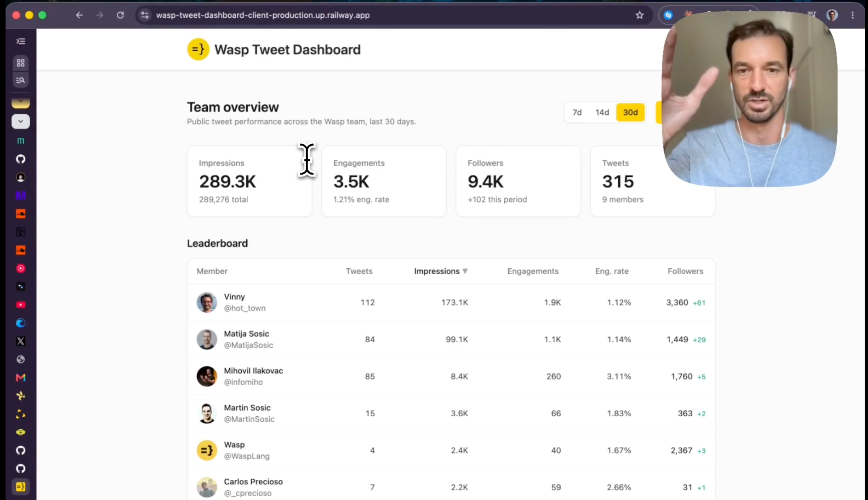Sort leaderboard by Engagements column
Image resolution: width=868 pixels, height=500 pixels.
pyautogui.click(x=533, y=271)
